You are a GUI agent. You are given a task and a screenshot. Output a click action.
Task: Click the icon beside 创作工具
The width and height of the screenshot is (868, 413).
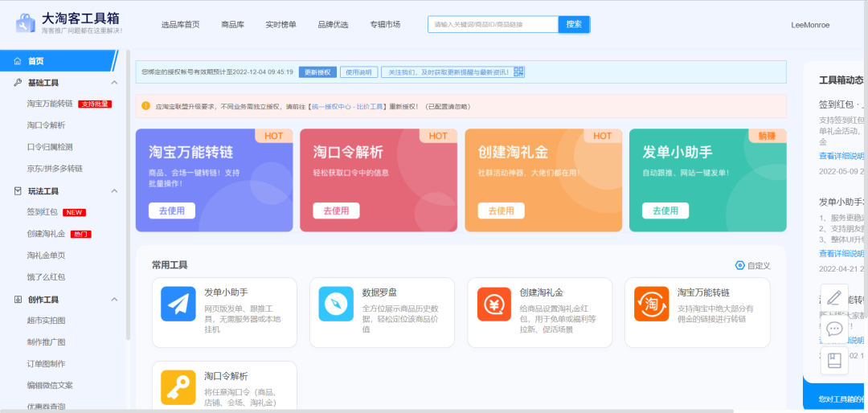[17, 300]
